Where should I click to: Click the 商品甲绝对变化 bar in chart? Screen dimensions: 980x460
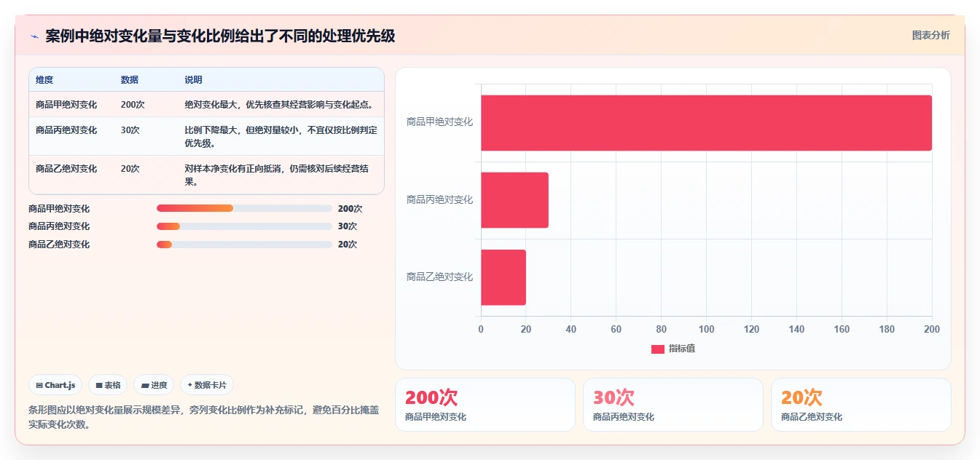[x=706, y=123]
